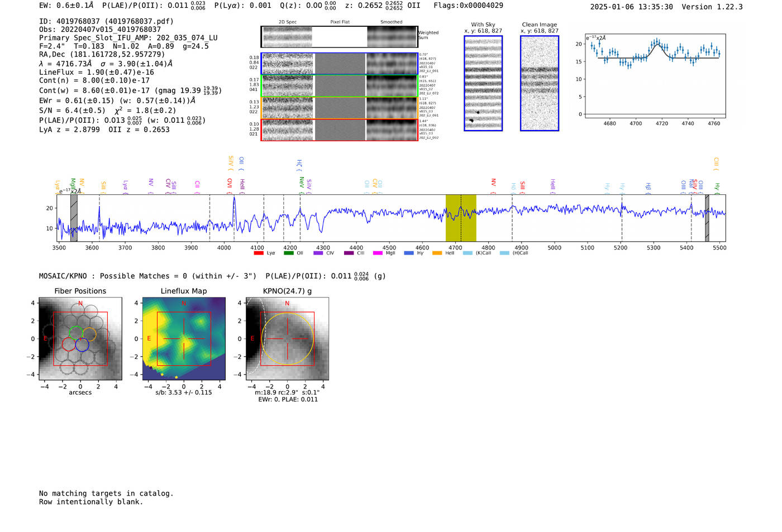Click the orange CIII label at far right
Screen dimensions: 782x532
pyautogui.click(x=716, y=164)
